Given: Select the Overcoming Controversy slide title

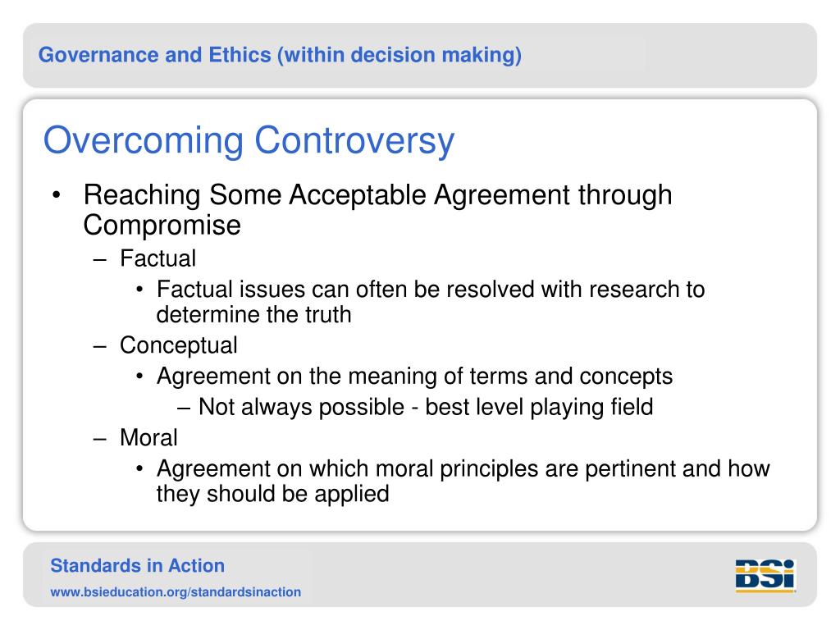Looking at the screenshot, I should point(249,140).
